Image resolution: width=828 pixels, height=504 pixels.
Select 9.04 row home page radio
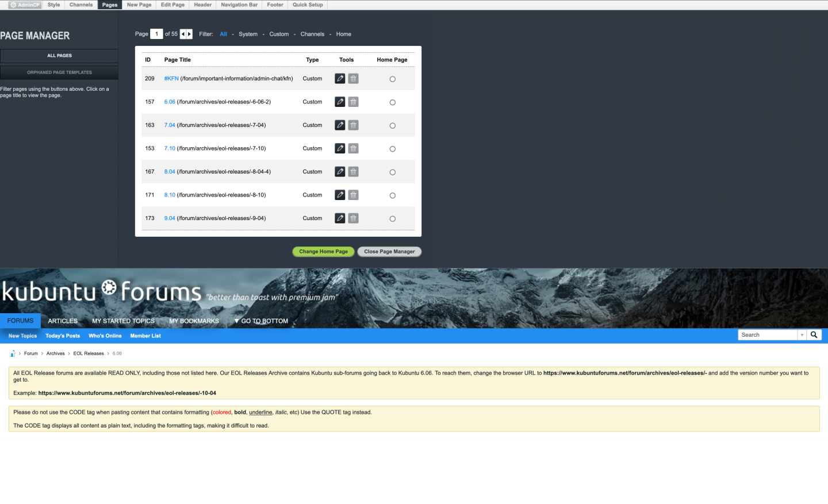[392, 219]
